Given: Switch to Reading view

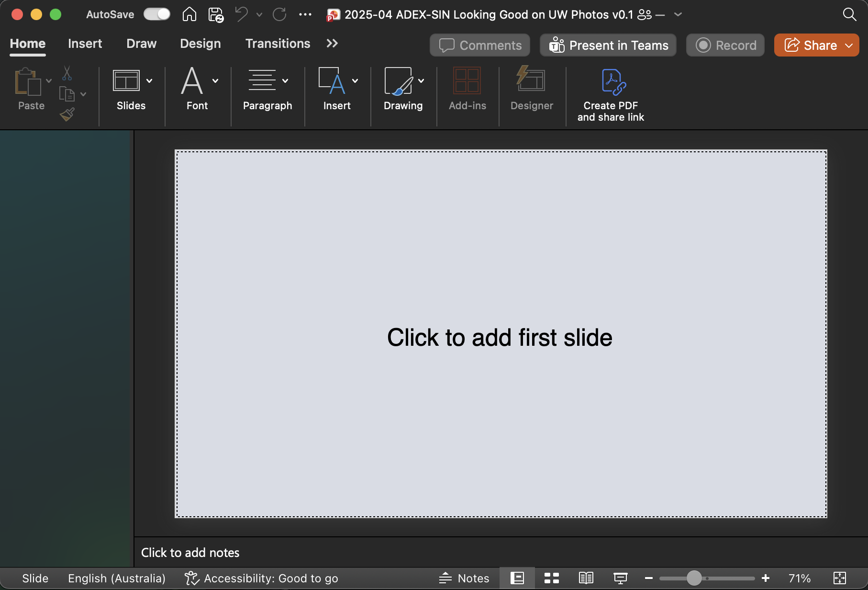Looking at the screenshot, I should coord(586,578).
